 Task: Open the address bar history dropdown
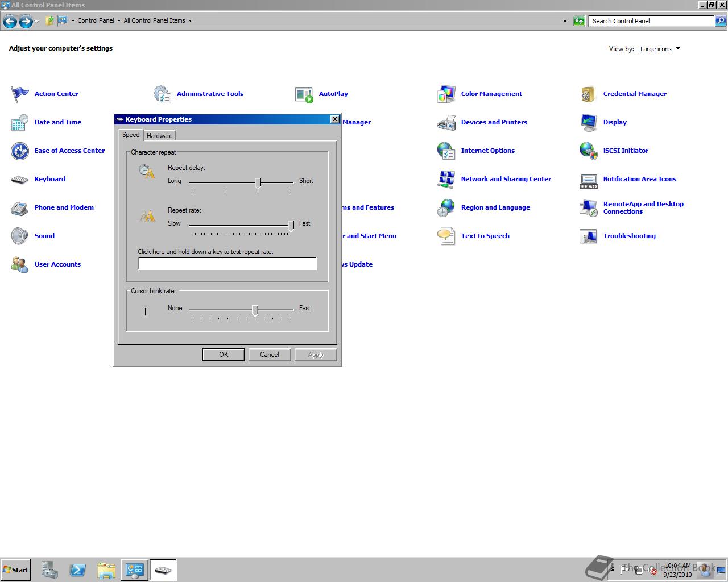click(x=565, y=21)
